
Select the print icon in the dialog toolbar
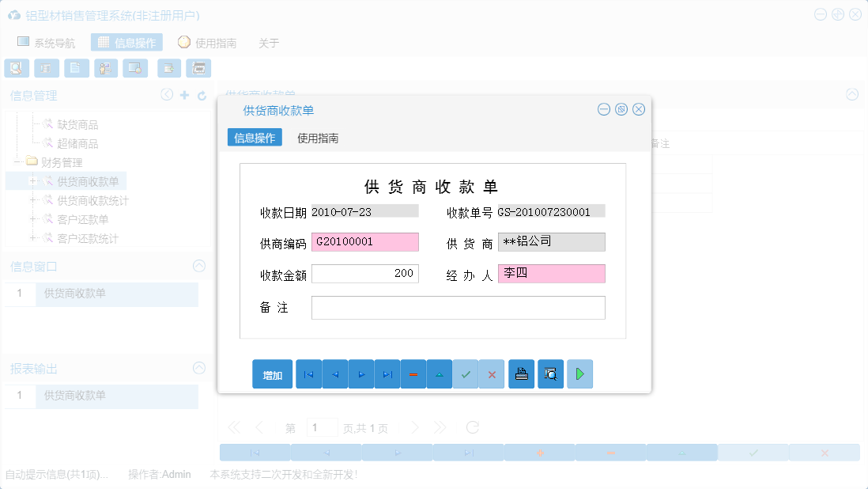[x=521, y=373]
